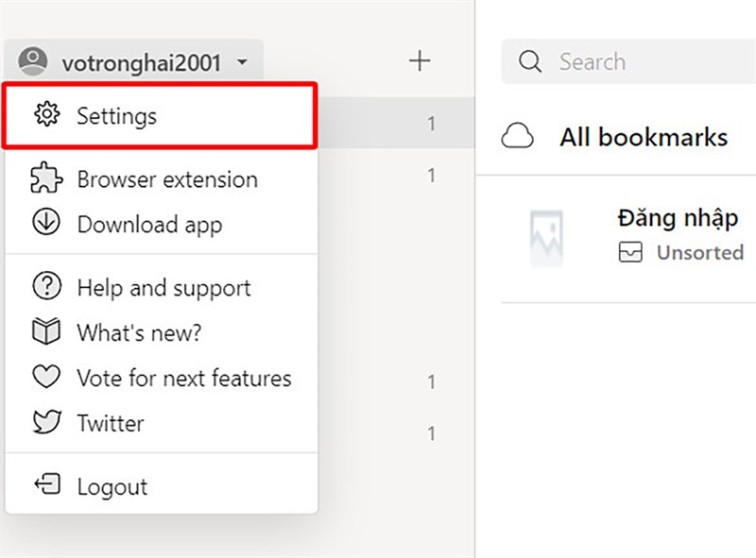This screenshot has height=558, width=756.
Task: Click the Help and support question mark icon
Action: point(46,287)
